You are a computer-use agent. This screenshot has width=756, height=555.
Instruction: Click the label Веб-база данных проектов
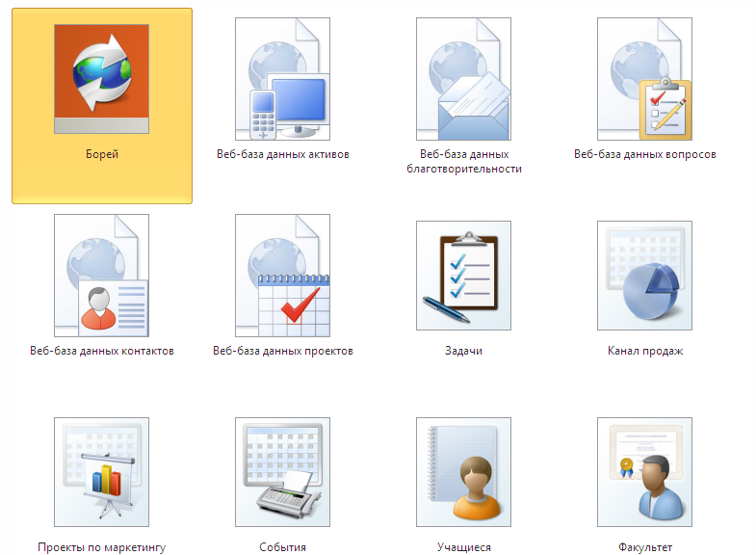283,351
